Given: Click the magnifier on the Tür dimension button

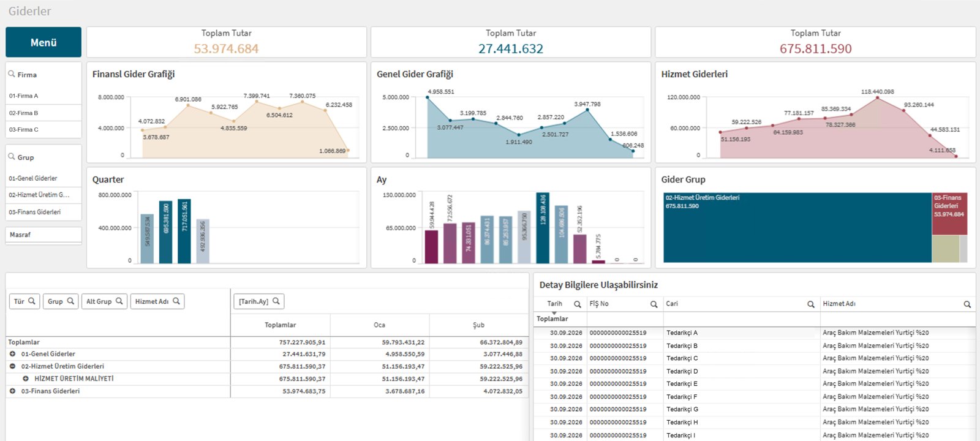Looking at the screenshot, I should tap(32, 301).
